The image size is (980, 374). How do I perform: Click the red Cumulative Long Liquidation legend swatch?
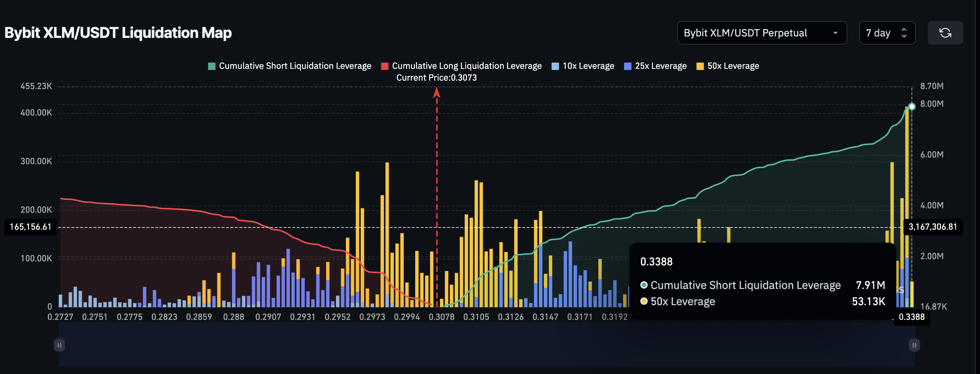tap(385, 66)
